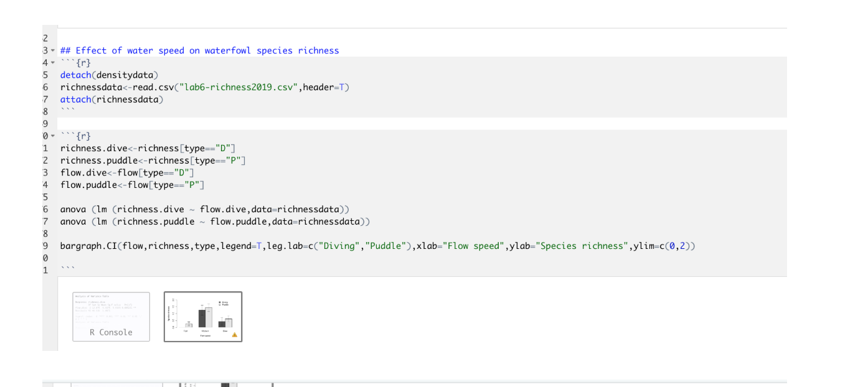
Task: Click the anova line for richness.puddle ~ flow.puddle
Action: [x=215, y=221]
